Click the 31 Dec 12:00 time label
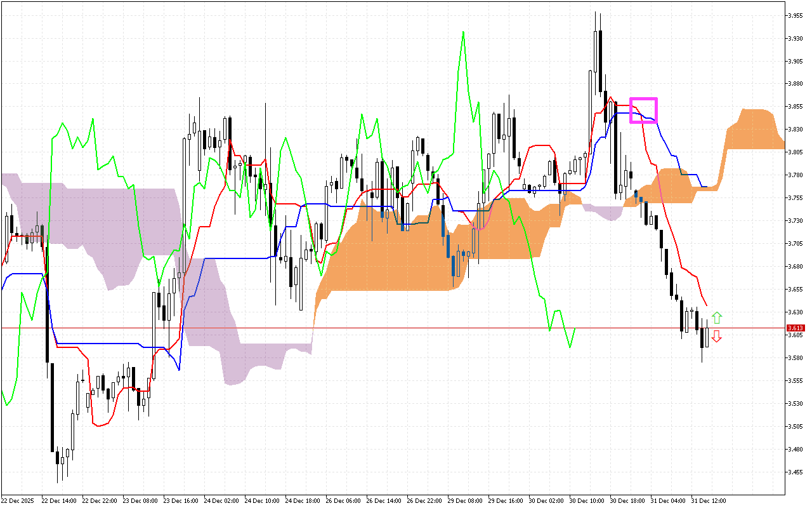 point(708,500)
